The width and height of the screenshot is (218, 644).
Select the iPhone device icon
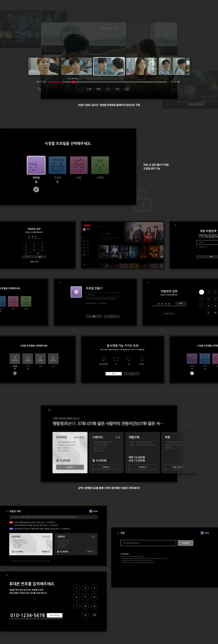pyautogui.click(x=142, y=359)
